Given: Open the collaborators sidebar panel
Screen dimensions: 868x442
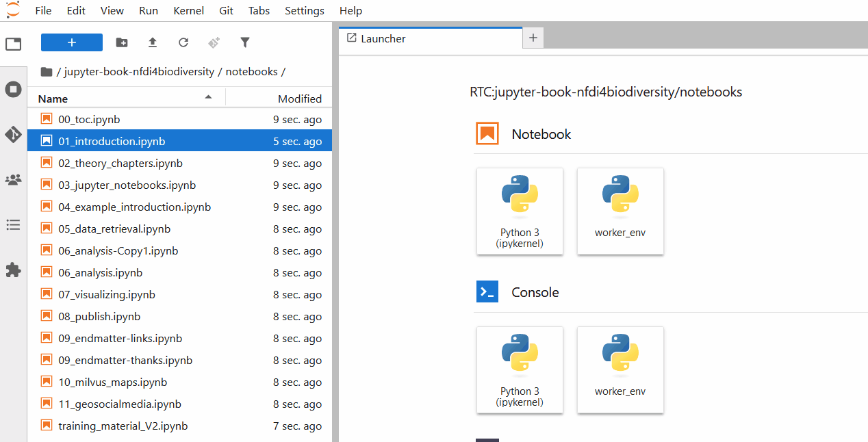Looking at the screenshot, I should click(13, 179).
